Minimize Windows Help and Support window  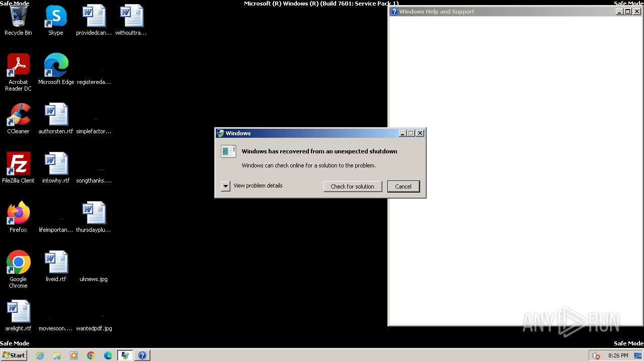tap(620, 12)
